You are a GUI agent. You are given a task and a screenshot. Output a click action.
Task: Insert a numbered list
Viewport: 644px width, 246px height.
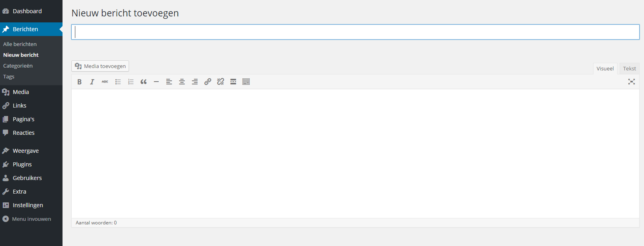(x=131, y=82)
